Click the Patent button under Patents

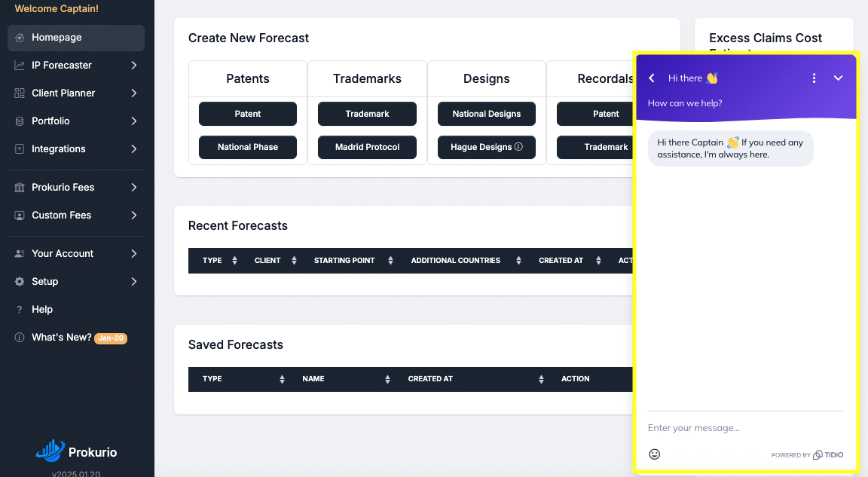tap(247, 114)
